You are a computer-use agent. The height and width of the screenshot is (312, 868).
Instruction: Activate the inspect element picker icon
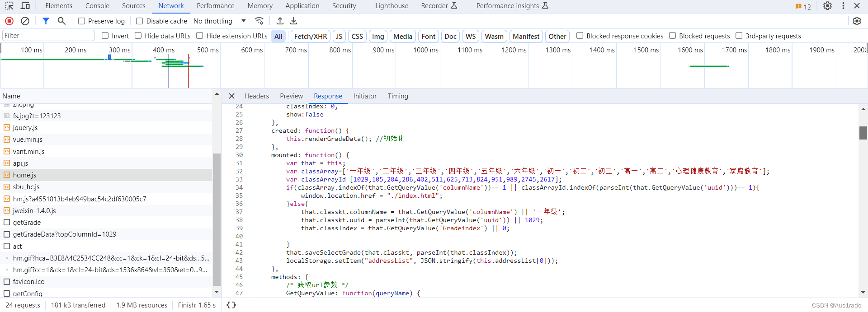(9, 6)
